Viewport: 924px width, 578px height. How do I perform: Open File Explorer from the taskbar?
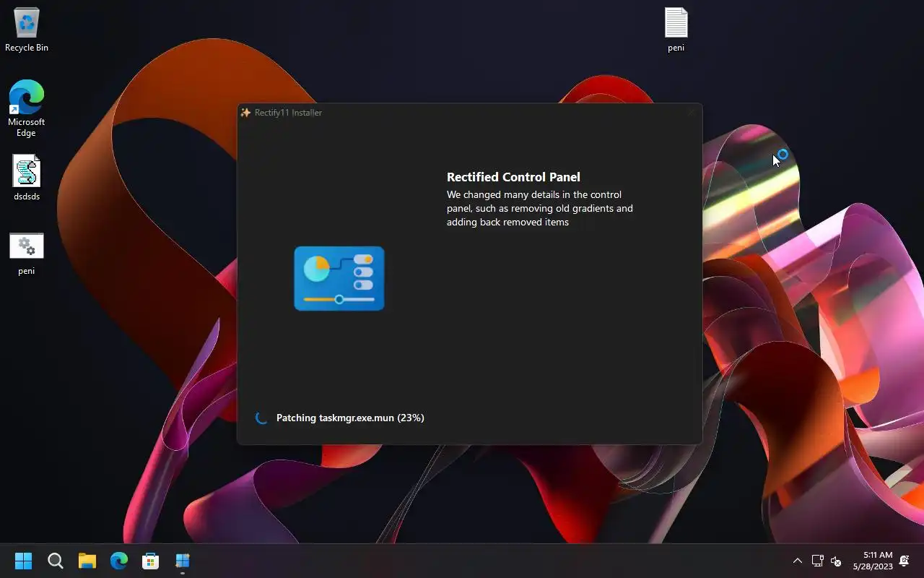(x=87, y=561)
